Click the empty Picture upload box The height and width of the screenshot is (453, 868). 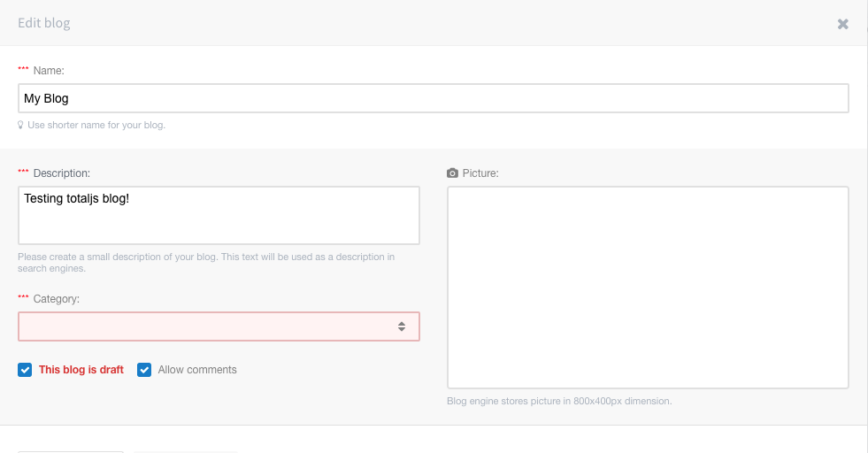(648, 288)
